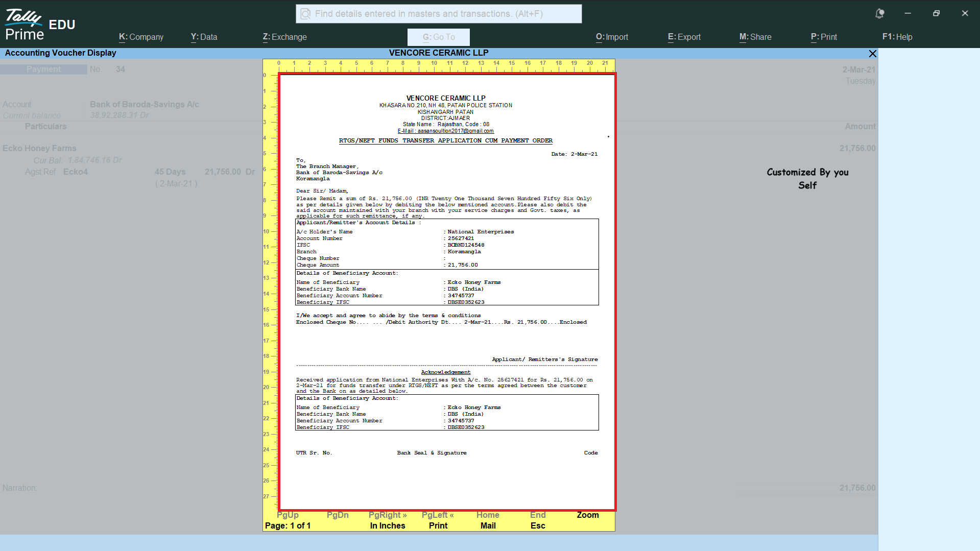980x551 pixels.
Task: Click Zoom in preview footer
Action: [588, 515]
